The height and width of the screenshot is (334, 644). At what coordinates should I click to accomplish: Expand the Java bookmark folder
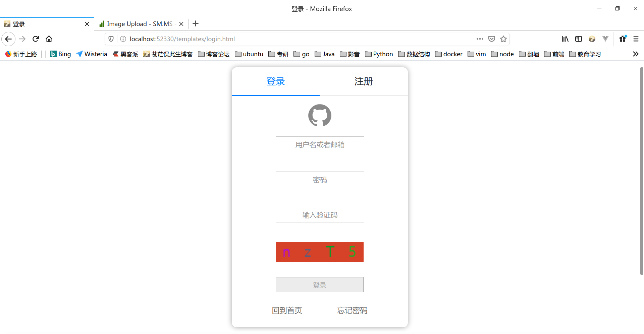[x=324, y=54]
